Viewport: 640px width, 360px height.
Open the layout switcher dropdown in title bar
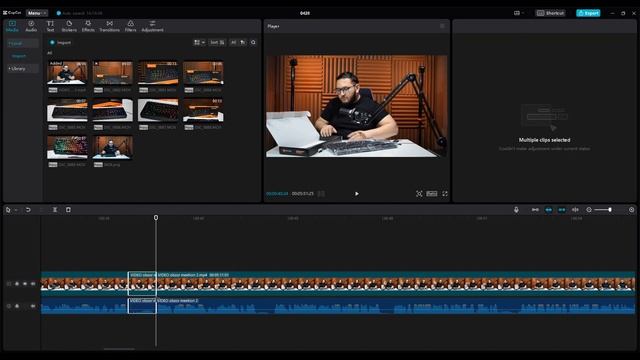[519, 13]
